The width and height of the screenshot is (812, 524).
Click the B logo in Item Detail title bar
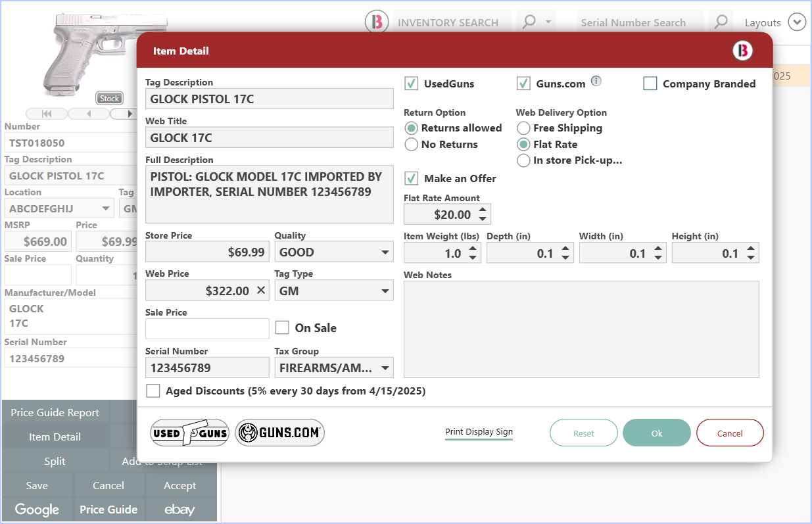(743, 51)
